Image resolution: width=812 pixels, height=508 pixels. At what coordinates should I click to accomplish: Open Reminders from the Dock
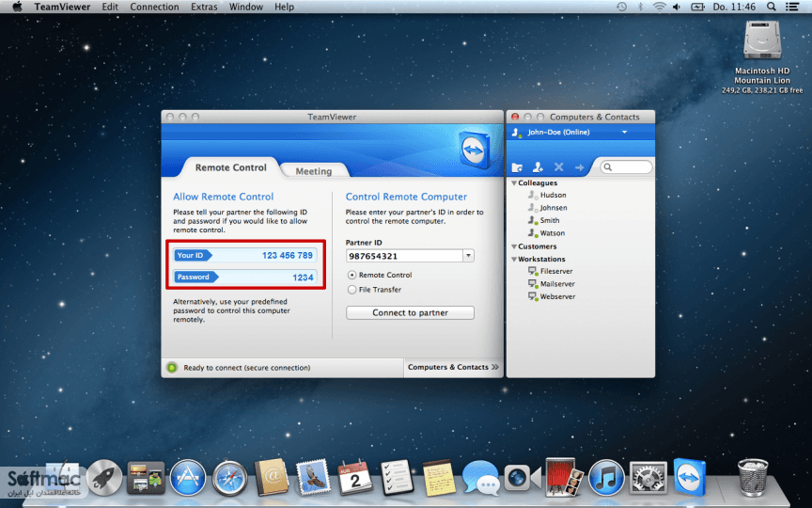397,477
